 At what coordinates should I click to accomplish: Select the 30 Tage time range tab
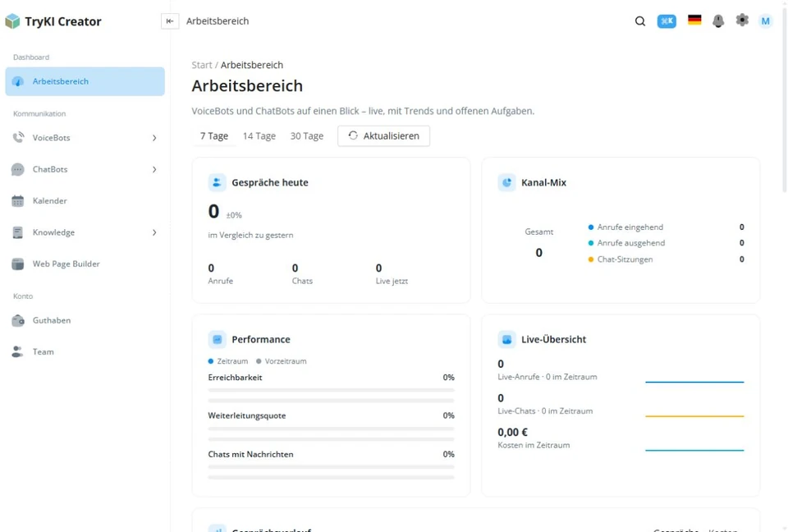point(306,135)
